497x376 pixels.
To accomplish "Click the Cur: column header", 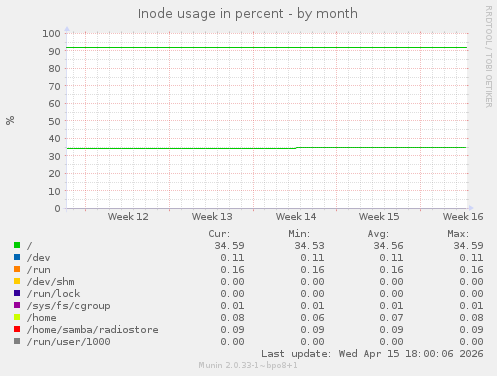I will pyautogui.click(x=219, y=234).
